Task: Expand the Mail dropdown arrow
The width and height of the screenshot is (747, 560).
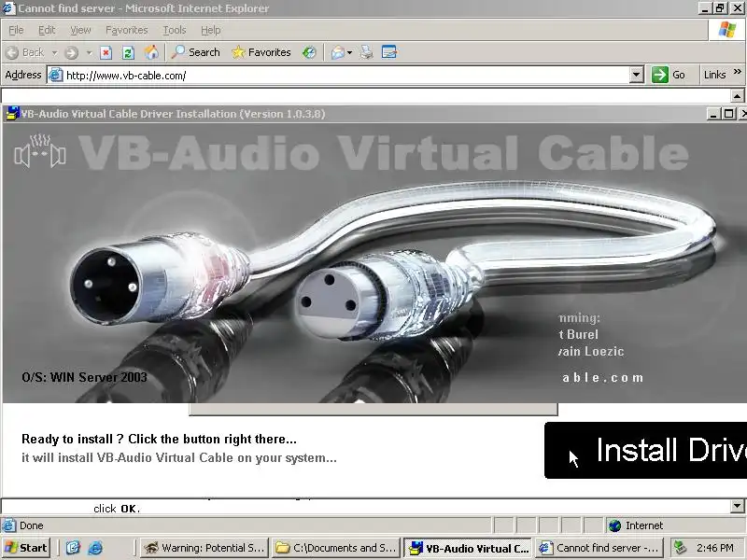Action: [x=349, y=52]
